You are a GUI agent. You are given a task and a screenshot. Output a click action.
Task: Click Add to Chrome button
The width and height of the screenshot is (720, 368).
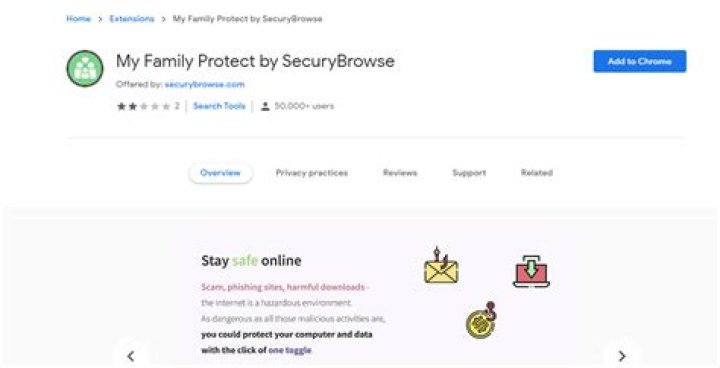click(x=640, y=61)
